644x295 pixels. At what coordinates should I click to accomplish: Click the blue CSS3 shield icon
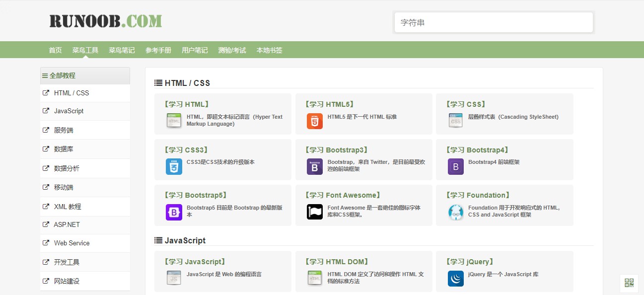pyautogui.click(x=174, y=166)
